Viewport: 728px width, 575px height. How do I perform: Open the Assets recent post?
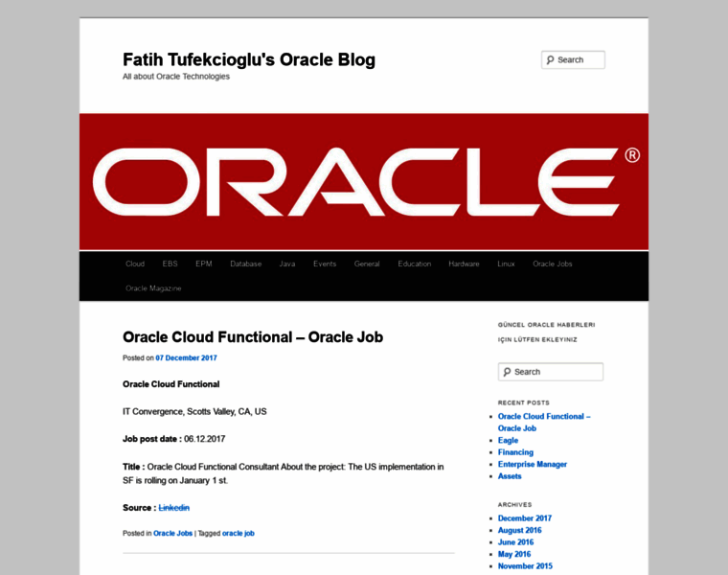tap(510, 476)
